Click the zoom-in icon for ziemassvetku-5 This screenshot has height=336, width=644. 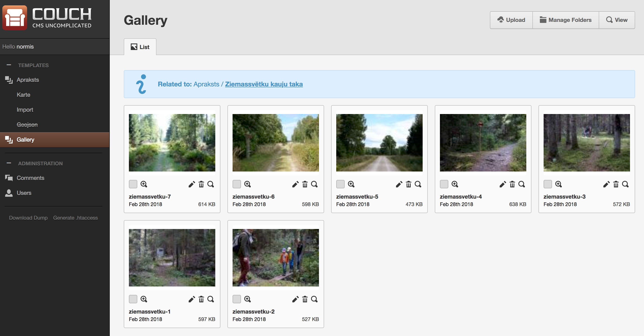tap(351, 184)
